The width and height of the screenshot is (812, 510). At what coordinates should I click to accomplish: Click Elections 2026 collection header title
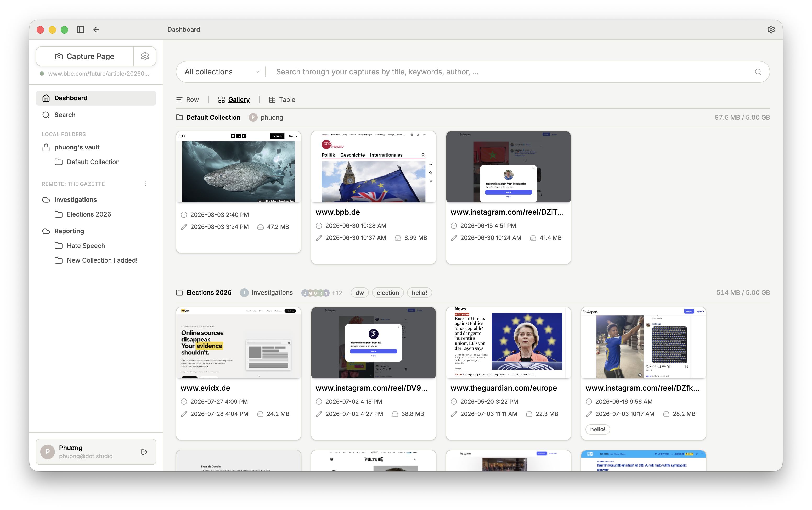coord(208,293)
